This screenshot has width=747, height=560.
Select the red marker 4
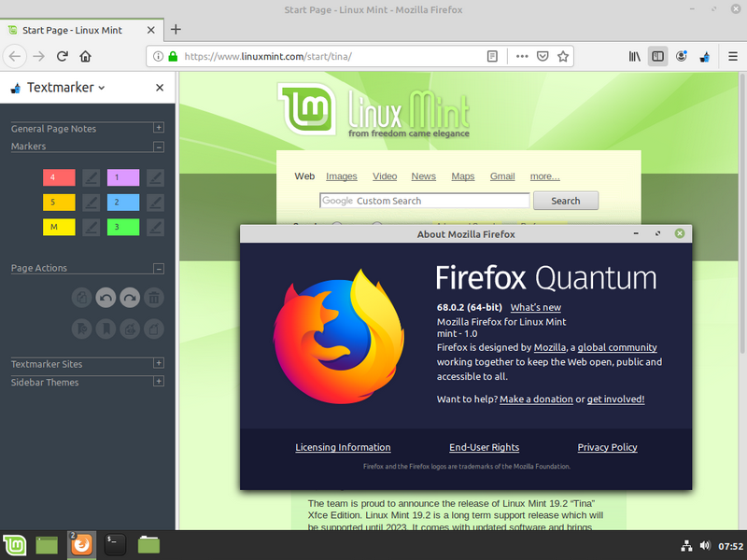[59, 177]
